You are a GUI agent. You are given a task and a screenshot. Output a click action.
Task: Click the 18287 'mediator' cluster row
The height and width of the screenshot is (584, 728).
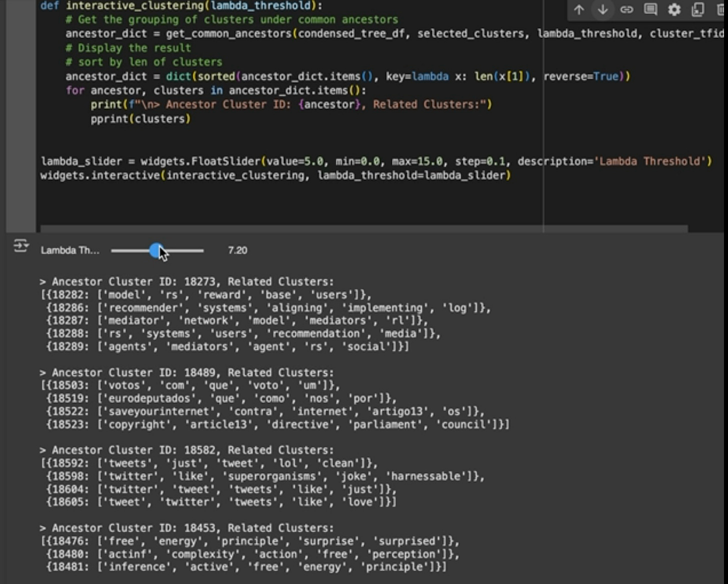click(237, 321)
